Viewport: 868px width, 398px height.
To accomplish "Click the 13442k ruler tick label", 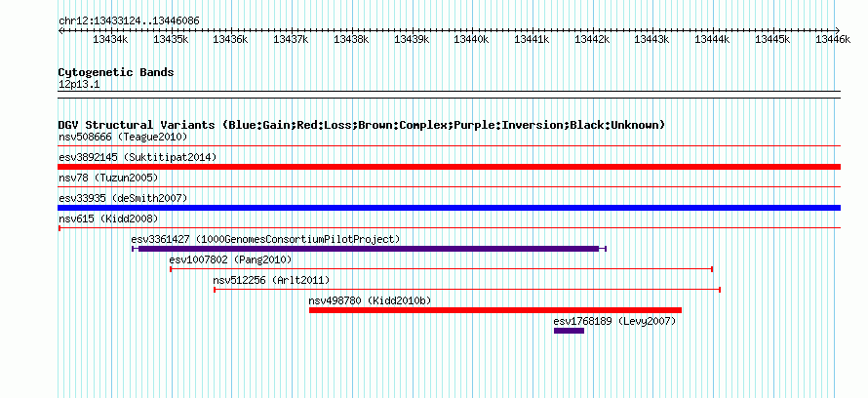I will 592,39.
